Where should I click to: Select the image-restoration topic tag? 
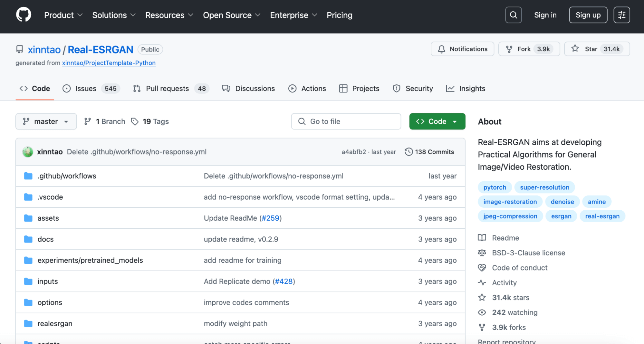point(510,202)
